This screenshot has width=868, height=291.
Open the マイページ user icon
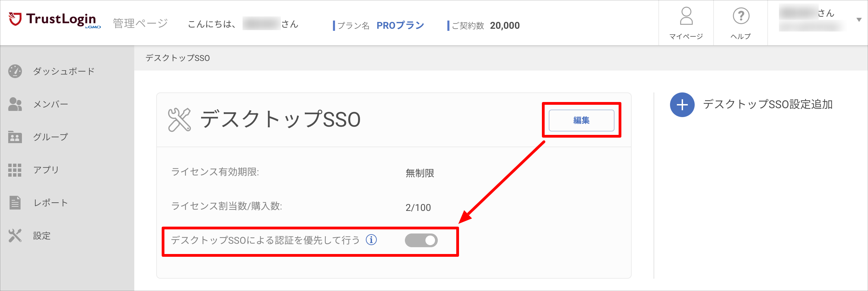click(x=686, y=16)
